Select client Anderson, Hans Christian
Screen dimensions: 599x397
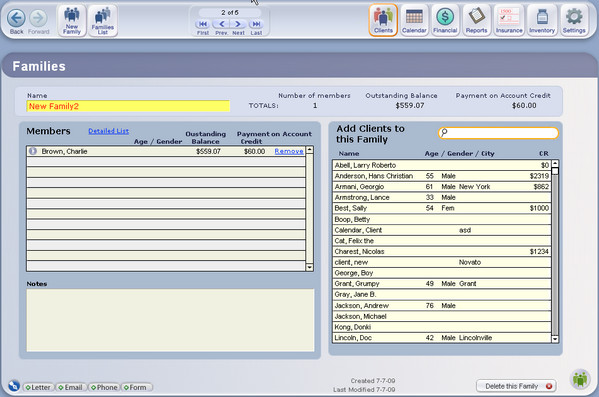point(442,176)
